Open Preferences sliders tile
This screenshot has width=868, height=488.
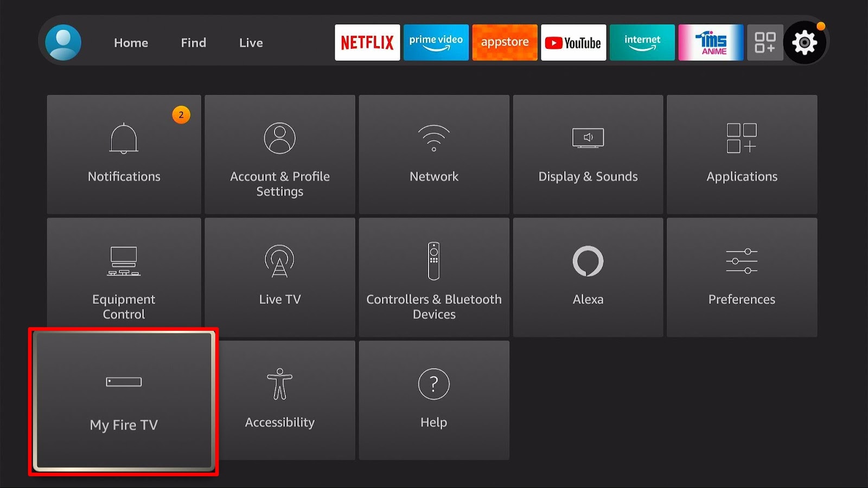click(x=742, y=278)
